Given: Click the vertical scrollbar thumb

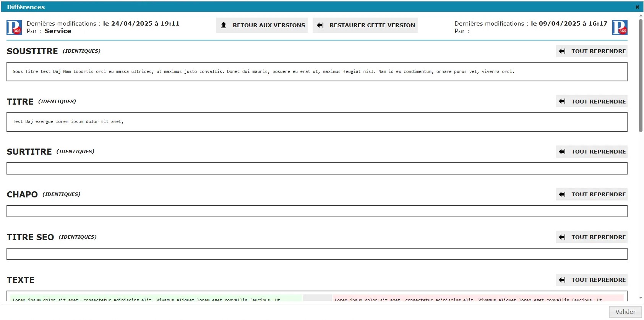Looking at the screenshot, I should (x=641, y=76).
